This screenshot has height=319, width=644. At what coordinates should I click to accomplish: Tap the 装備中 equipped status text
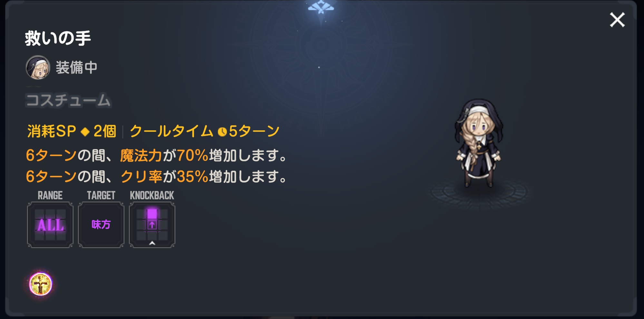coord(77,68)
